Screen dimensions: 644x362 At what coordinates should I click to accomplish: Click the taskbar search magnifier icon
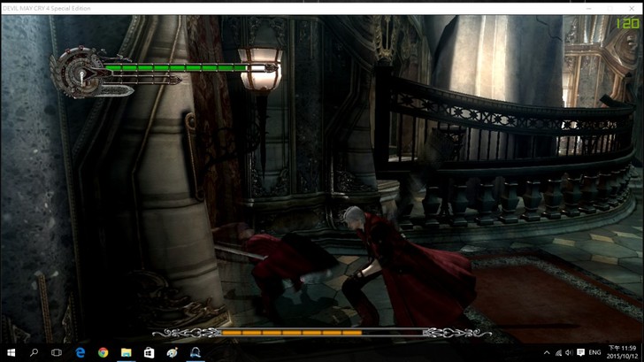34,352
